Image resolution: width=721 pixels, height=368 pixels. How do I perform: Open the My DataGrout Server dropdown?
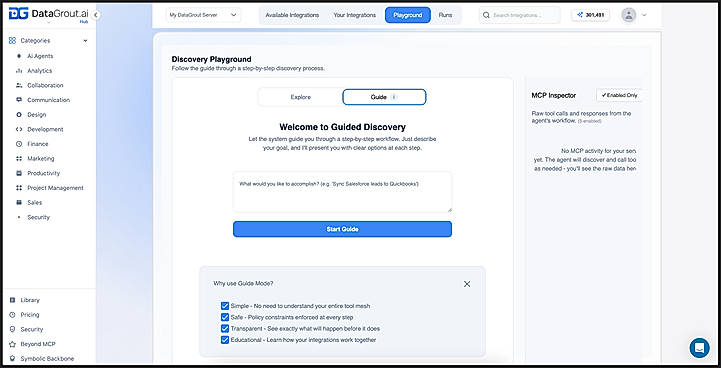[x=203, y=15]
